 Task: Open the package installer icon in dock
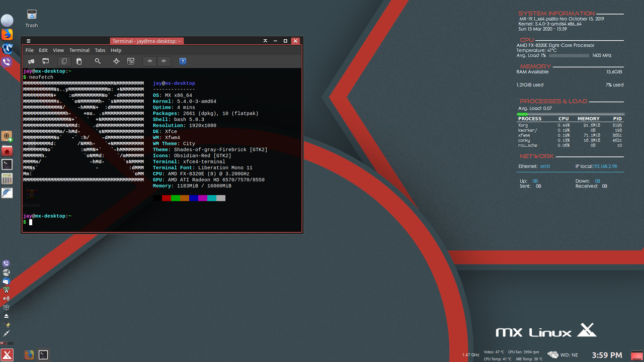[7, 136]
